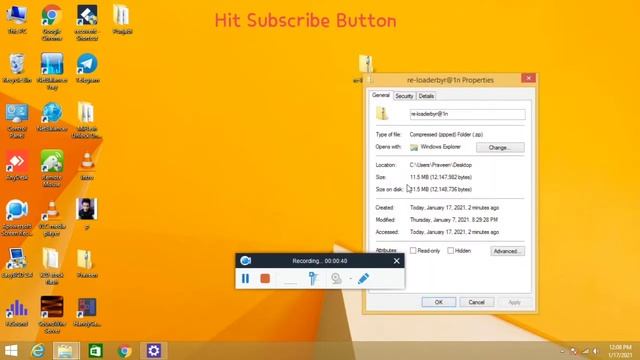Cancel the Properties dialog
This screenshot has height=360, width=640.
pyautogui.click(x=476, y=302)
